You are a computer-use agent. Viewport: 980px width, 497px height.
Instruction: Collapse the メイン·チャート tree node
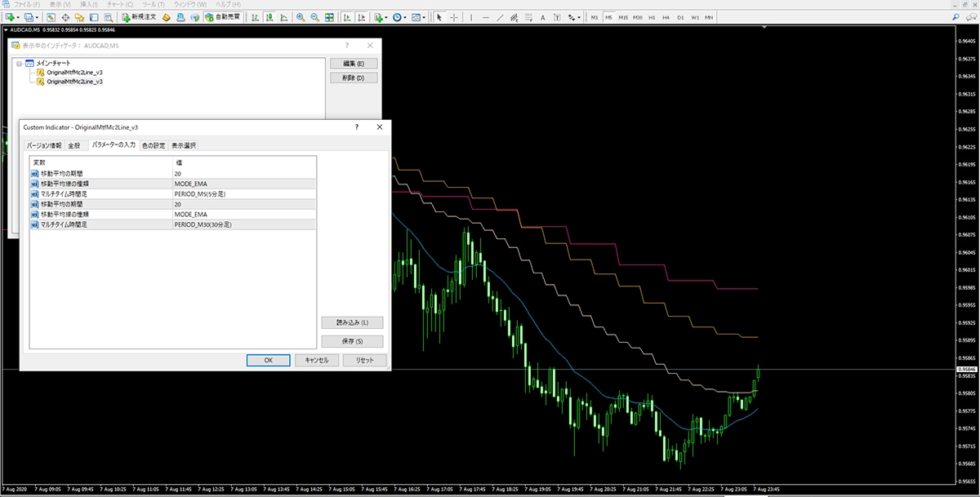(18, 63)
